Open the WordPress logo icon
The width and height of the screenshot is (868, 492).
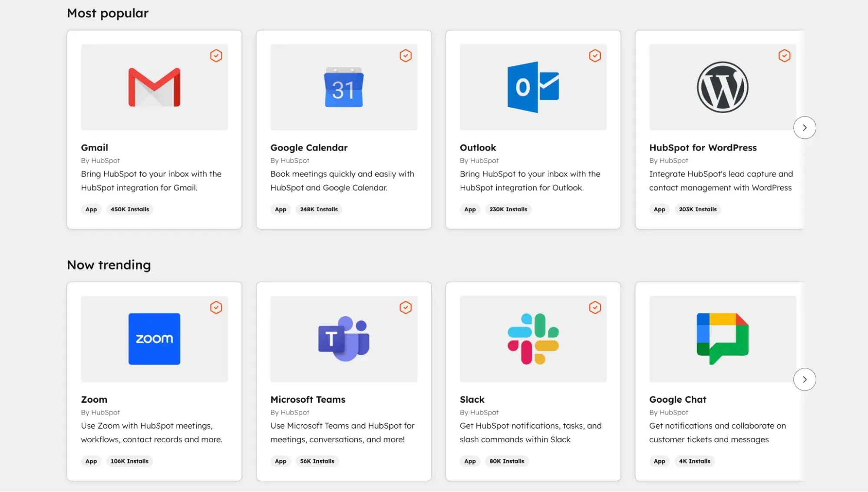click(722, 87)
